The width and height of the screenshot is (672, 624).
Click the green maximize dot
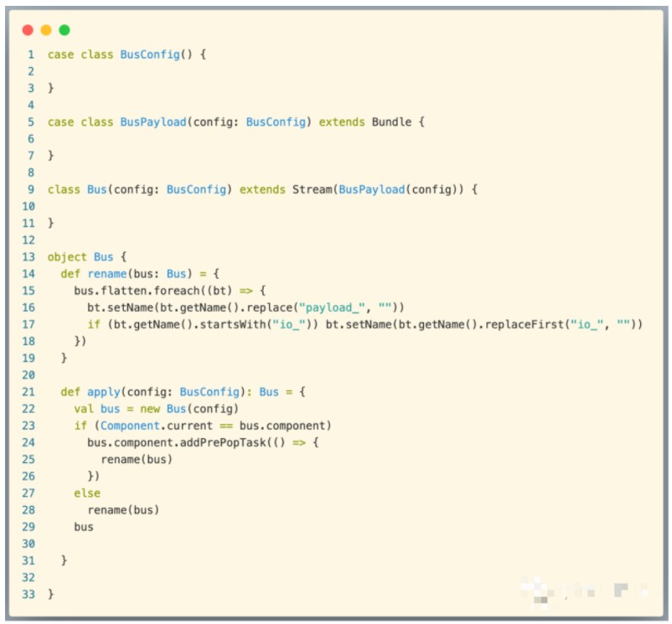tap(65, 30)
